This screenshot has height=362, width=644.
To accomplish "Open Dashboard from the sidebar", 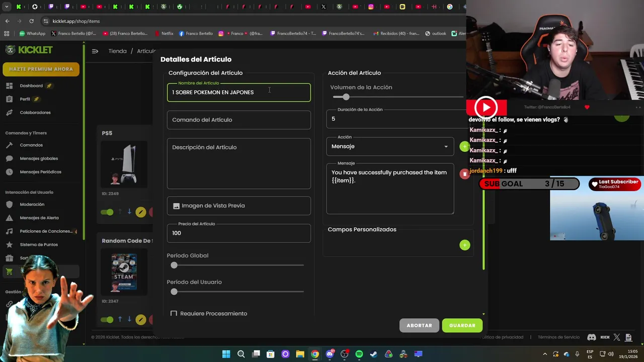I will pyautogui.click(x=31, y=85).
